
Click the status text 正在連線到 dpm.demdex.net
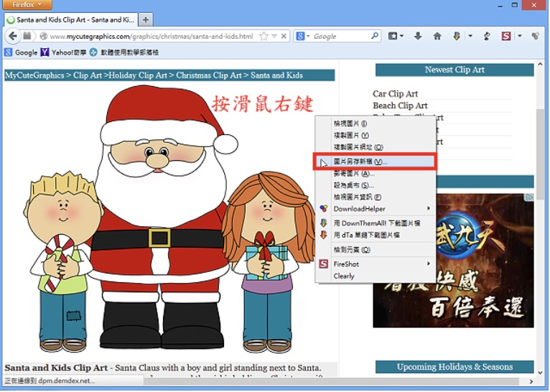click(50, 381)
